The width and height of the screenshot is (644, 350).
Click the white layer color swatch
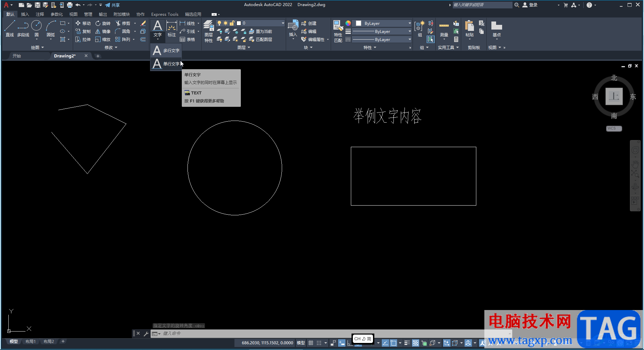click(239, 23)
